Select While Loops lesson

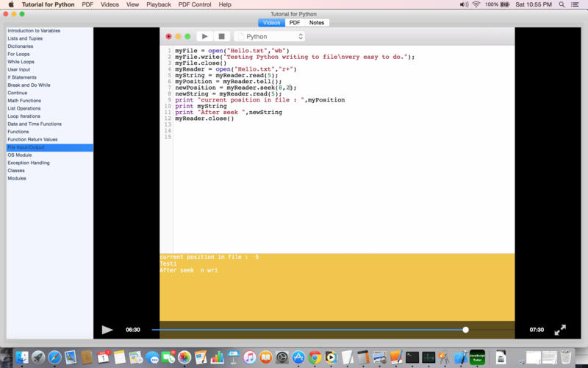click(x=49, y=62)
